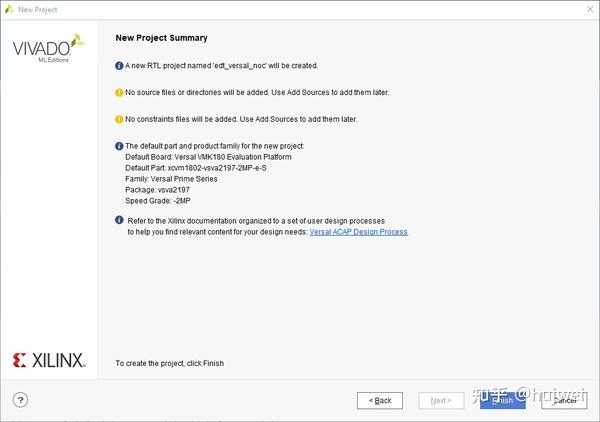600x422 pixels.
Task: Click the New Project title bar icon
Action: click(x=9, y=8)
